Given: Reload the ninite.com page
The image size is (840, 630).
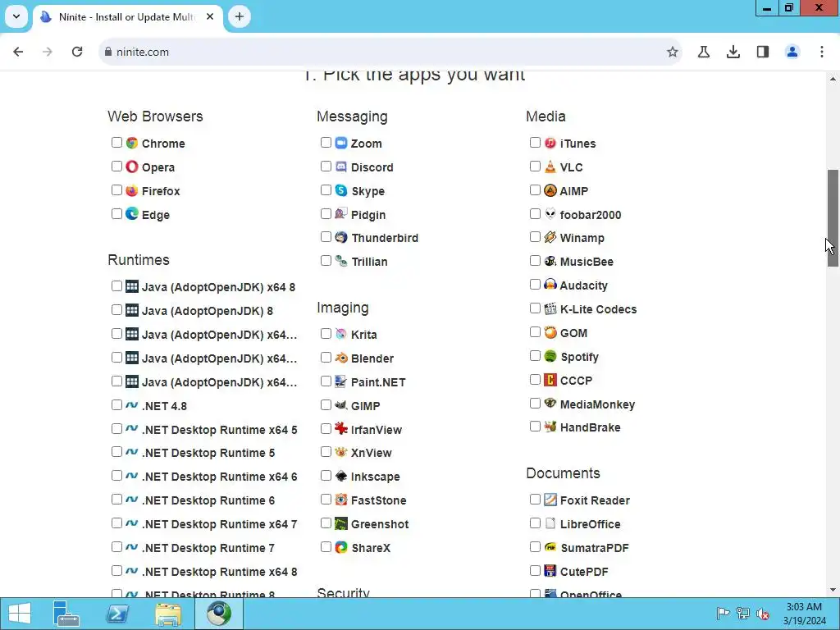Looking at the screenshot, I should click(x=77, y=52).
